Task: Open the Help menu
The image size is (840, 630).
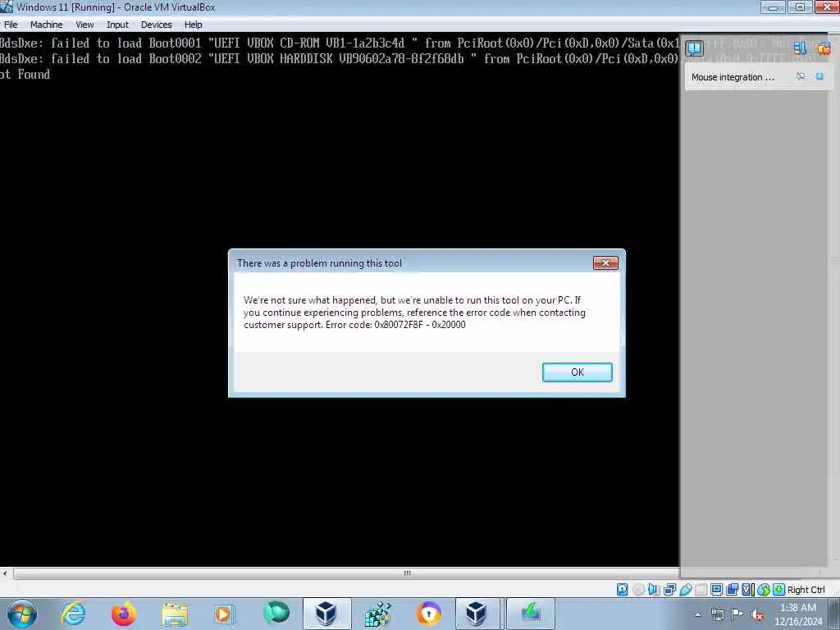Action: pyautogui.click(x=194, y=25)
